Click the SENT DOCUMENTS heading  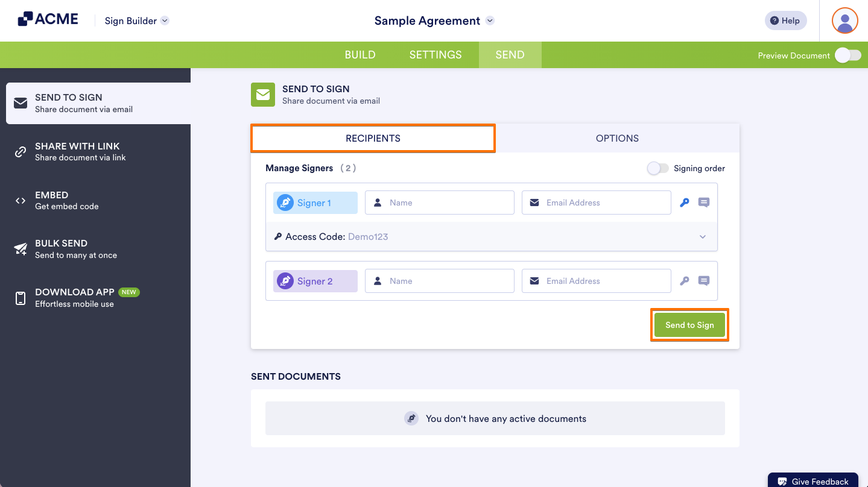point(296,376)
